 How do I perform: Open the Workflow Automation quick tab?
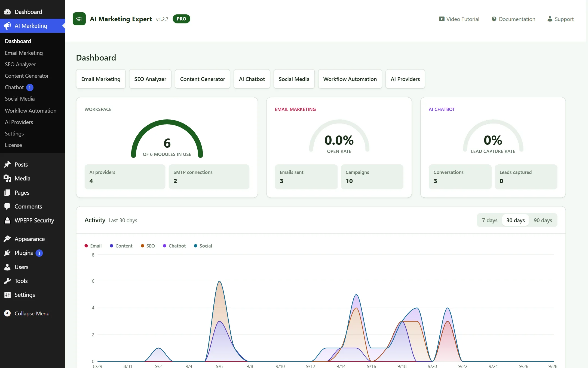coord(350,79)
